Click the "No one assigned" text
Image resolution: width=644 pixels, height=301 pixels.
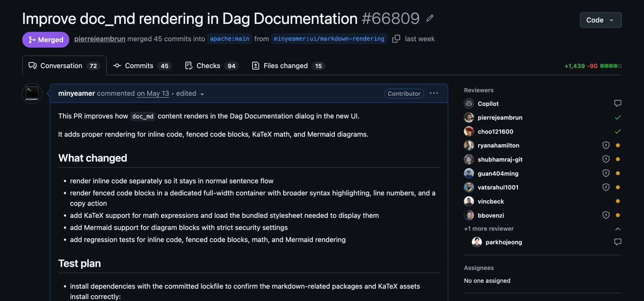pyautogui.click(x=487, y=281)
